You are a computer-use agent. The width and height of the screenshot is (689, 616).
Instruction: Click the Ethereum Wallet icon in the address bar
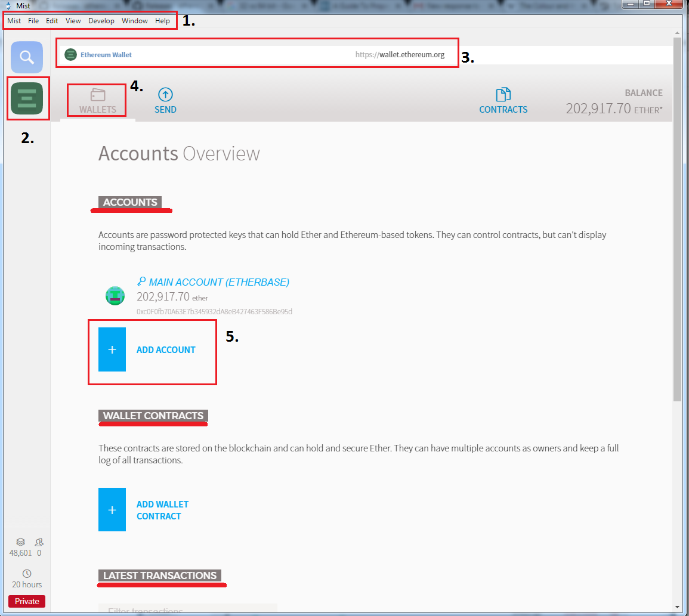[x=70, y=55]
